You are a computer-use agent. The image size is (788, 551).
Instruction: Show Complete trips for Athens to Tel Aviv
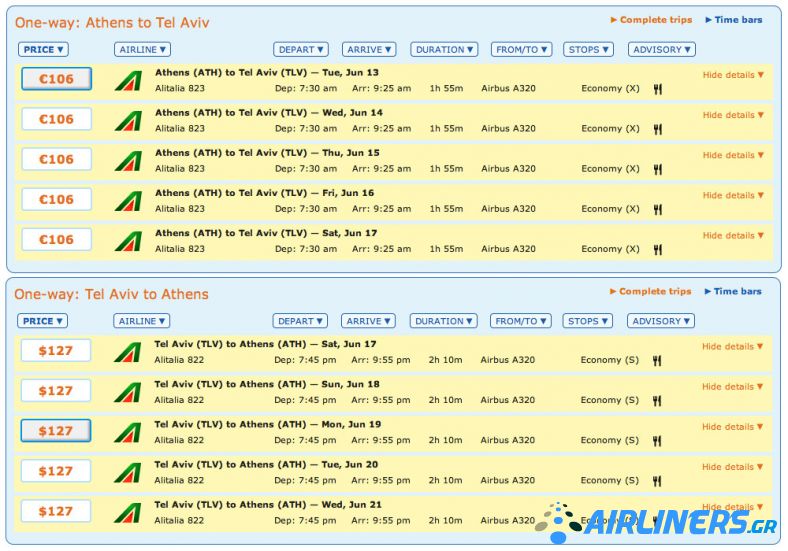pos(651,20)
